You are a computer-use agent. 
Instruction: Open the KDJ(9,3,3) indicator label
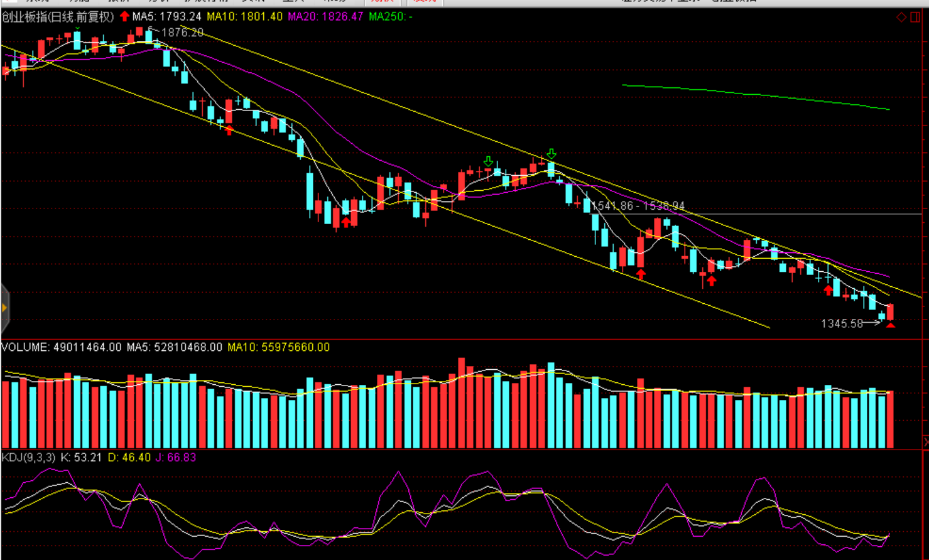[x=28, y=458]
